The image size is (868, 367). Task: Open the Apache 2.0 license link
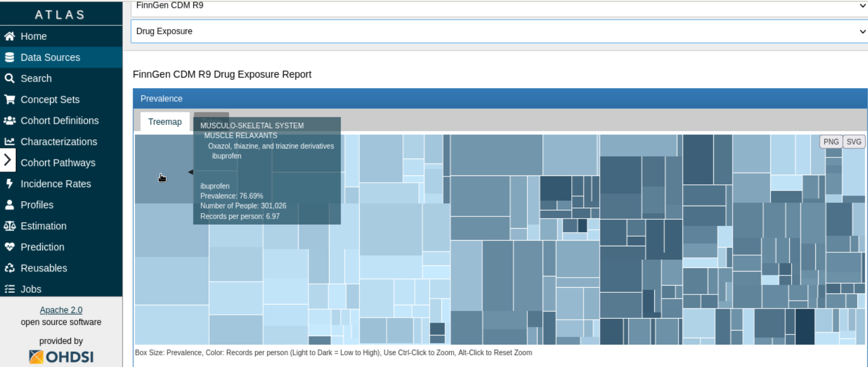(61, 310)
